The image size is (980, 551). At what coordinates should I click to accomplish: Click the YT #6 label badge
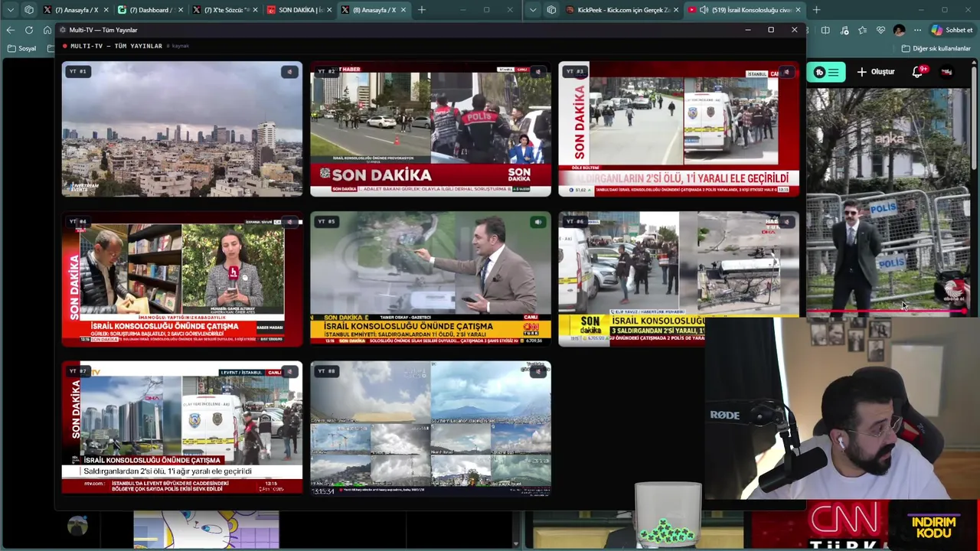coord(574,221)
